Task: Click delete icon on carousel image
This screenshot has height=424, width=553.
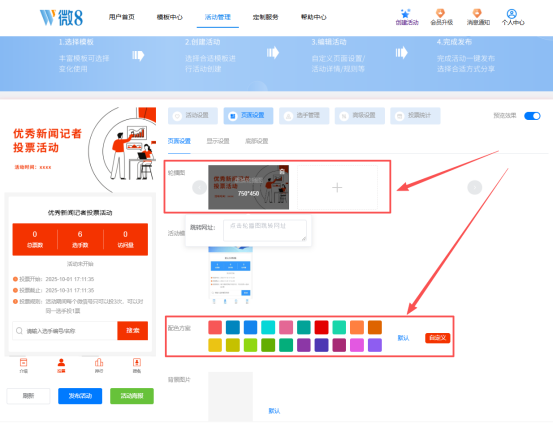Action: [x=282, y=171]
